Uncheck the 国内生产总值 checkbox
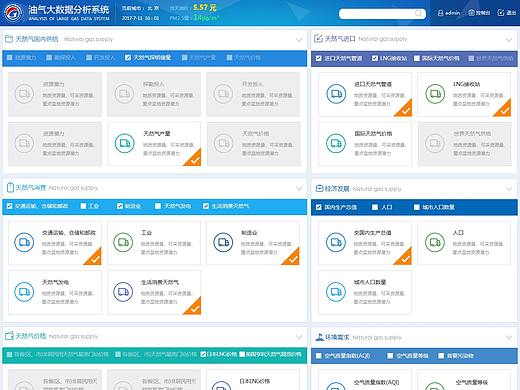The image size is (520, 390). [x=319, y=207]
